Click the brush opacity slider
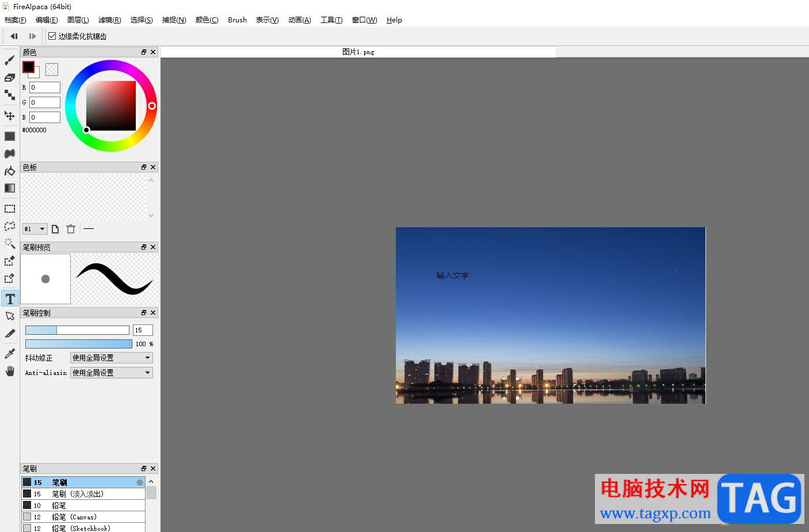Image resolution: width=809 pixels, height=532 pixels. click(78, 344)
